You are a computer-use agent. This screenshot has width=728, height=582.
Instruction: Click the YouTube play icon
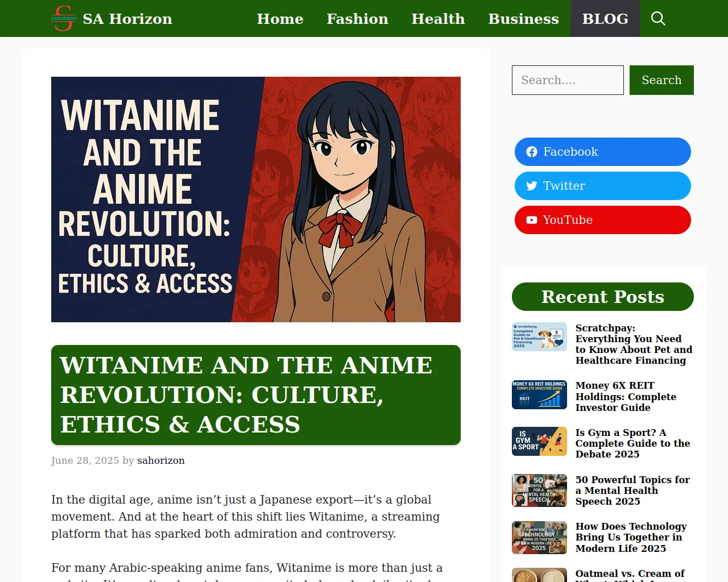(532, 220)
